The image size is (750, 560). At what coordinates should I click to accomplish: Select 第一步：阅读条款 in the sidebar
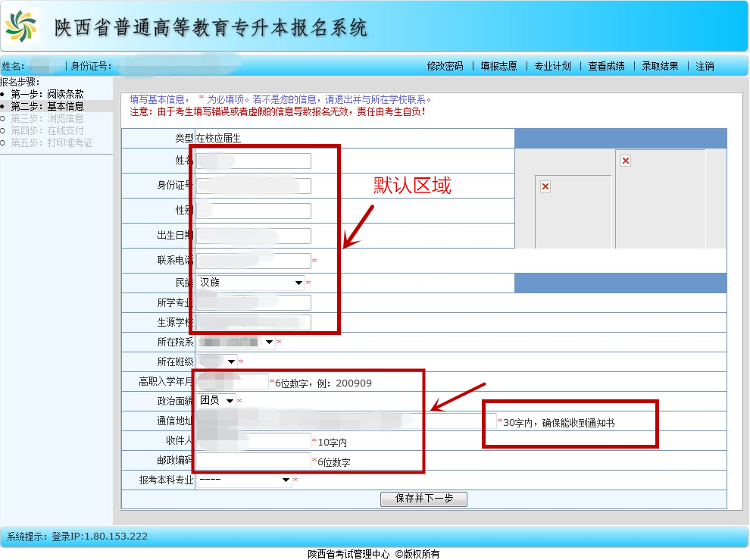point(48,93)
